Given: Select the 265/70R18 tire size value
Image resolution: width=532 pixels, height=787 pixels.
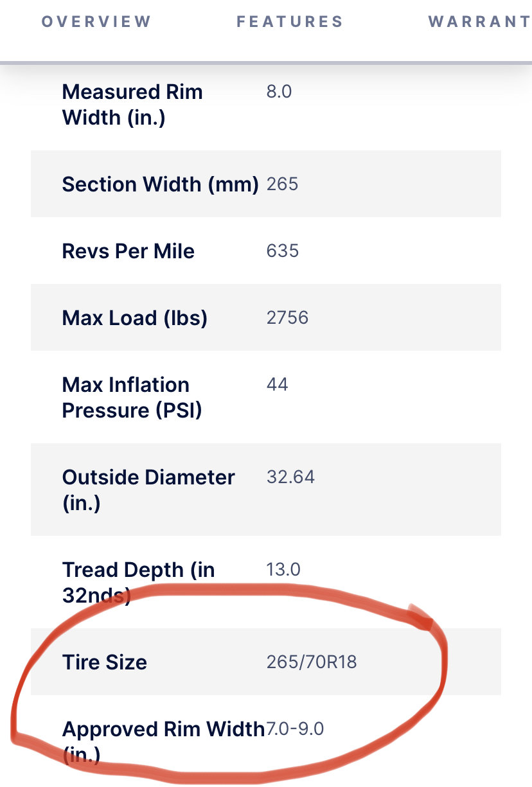Looking at the screenshot, I should (312, 662).
